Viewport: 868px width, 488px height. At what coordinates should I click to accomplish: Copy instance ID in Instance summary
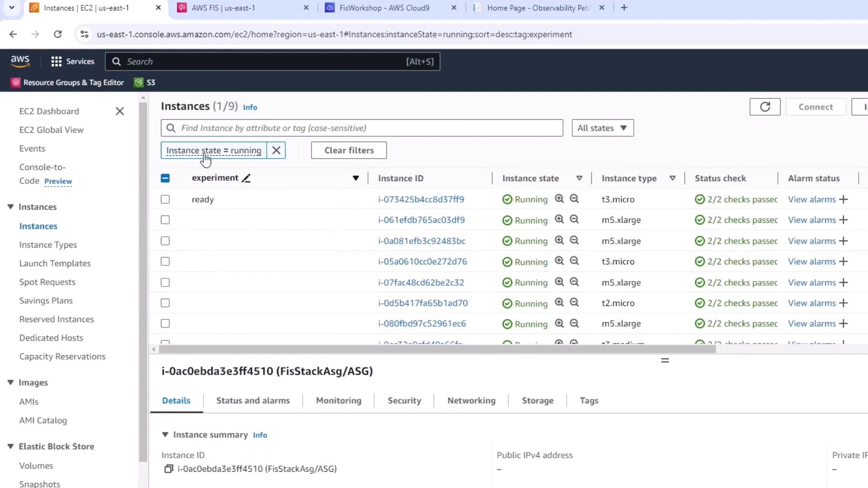pyautogui.click(x=169, y=469)
